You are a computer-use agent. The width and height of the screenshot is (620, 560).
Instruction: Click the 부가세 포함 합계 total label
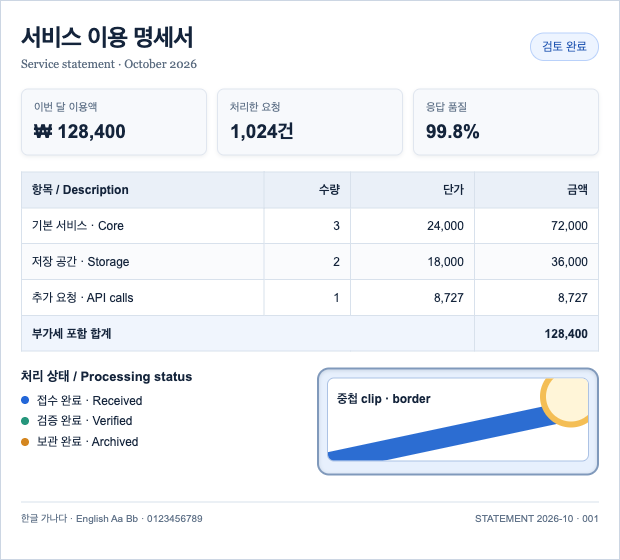click(72, 334)
